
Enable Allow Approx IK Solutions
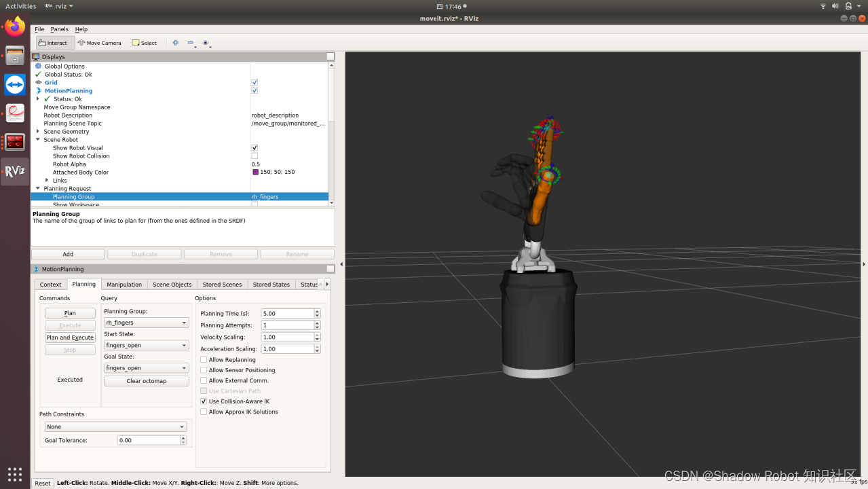204,412
